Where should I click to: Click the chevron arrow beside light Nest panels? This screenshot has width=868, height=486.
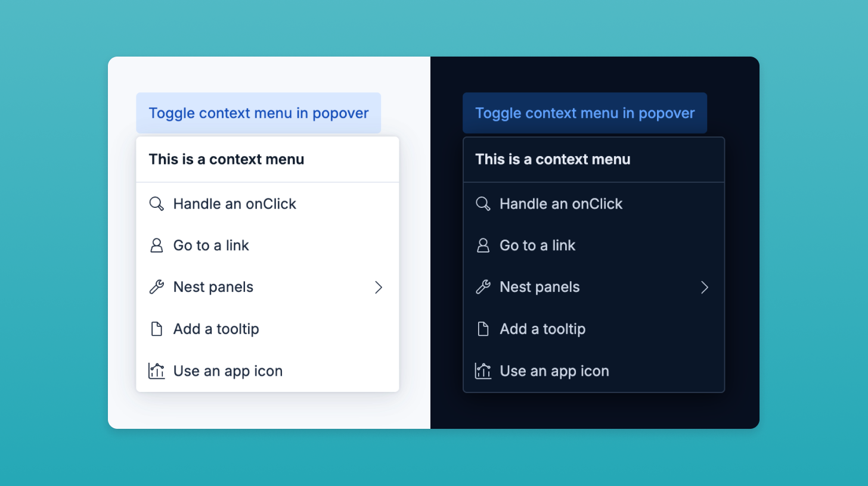[x=379, y=287]
